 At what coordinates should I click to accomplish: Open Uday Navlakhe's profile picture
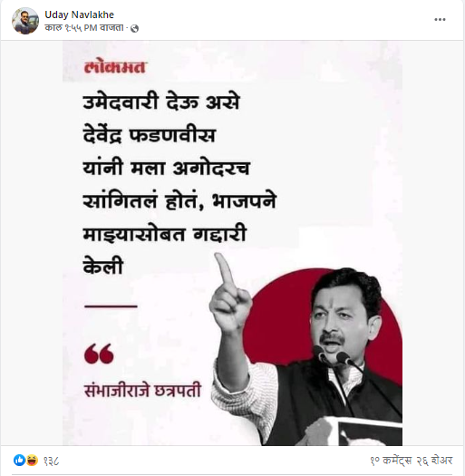[x=25, y=21]
